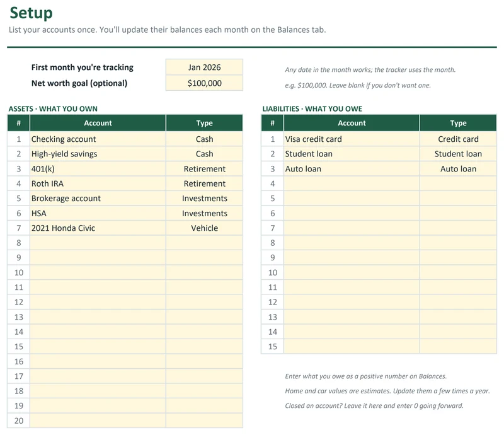Select the Jan 2026 first month cell
This screenshot has height=435, width=504.
point(204,67)
